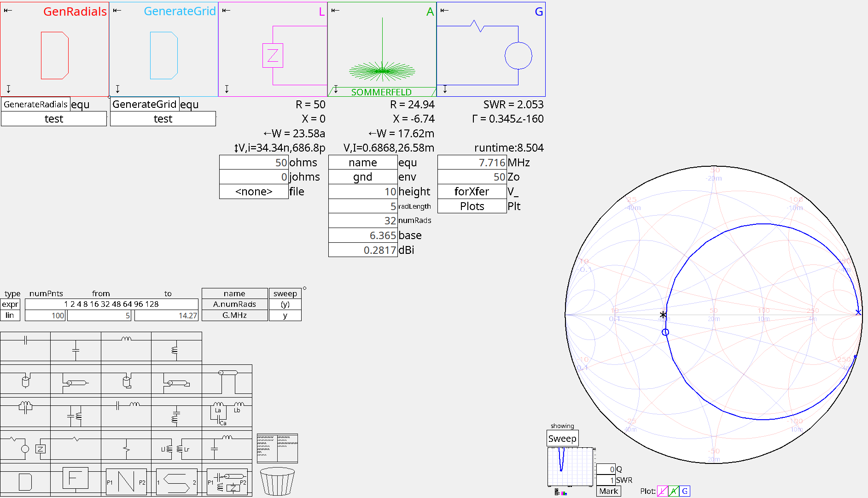Open the GenerateRadials equation selector
The image size is (868, 498).
[36, 105]
